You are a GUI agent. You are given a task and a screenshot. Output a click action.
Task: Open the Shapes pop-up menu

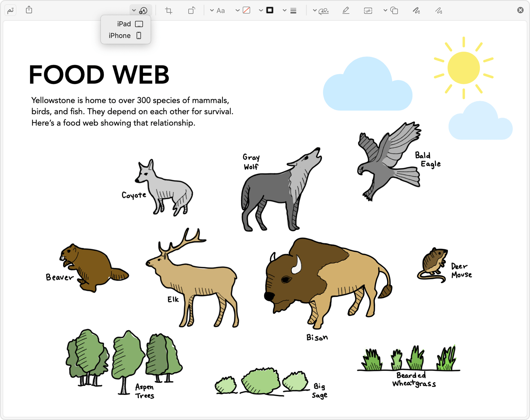click(x=391, y=11)
